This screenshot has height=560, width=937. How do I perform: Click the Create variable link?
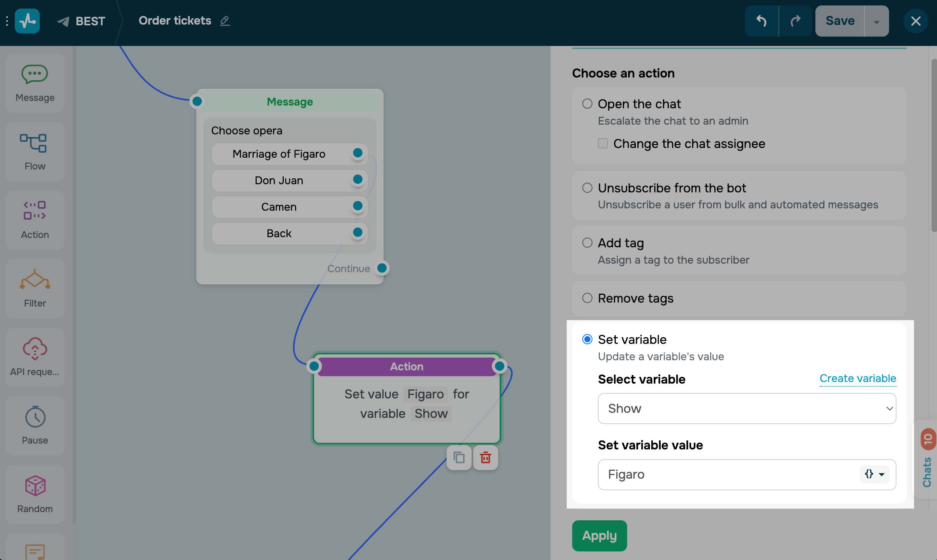tap(857, 378)
